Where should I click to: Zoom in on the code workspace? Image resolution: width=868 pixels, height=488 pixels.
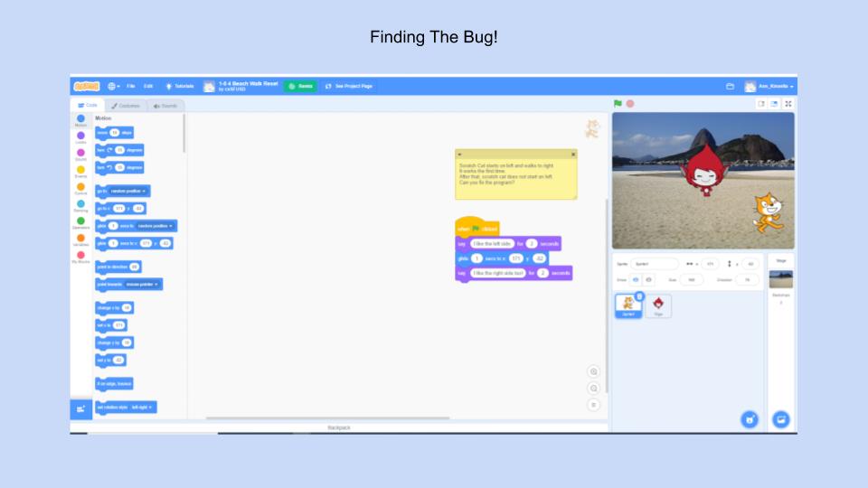tap(593, 371)
